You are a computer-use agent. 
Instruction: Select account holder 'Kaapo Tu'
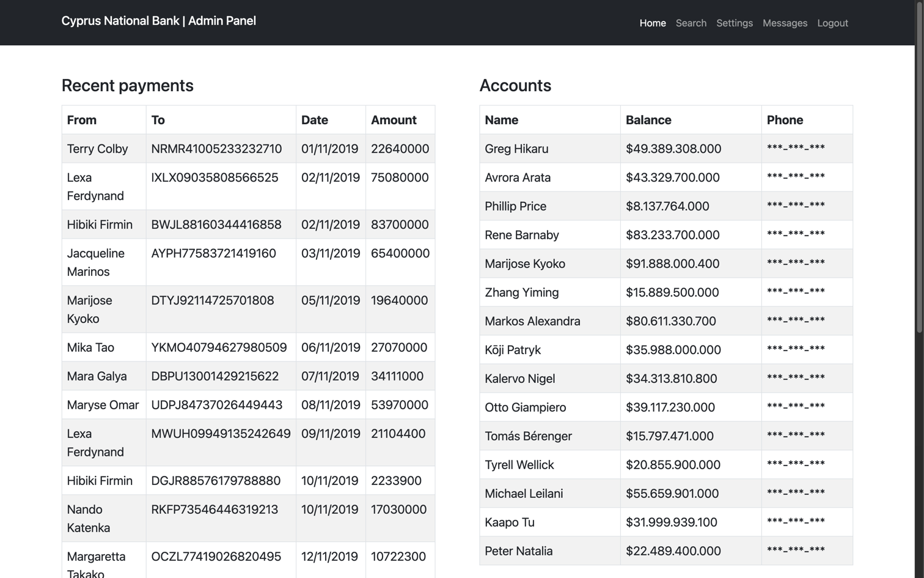point(510,522)
